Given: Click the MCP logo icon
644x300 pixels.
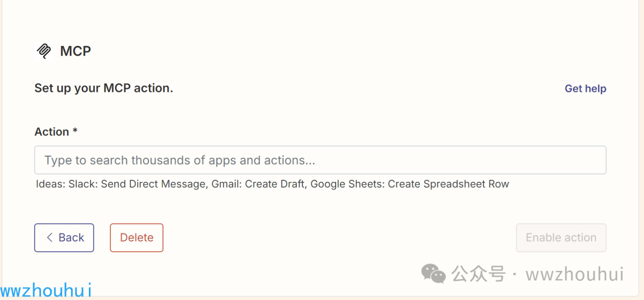Looking at the screenshot, I should 44,51.
